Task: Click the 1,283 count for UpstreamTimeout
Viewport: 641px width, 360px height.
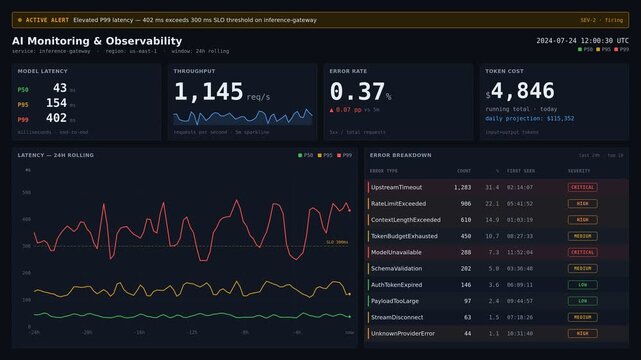Action: (x=462, y=187)
